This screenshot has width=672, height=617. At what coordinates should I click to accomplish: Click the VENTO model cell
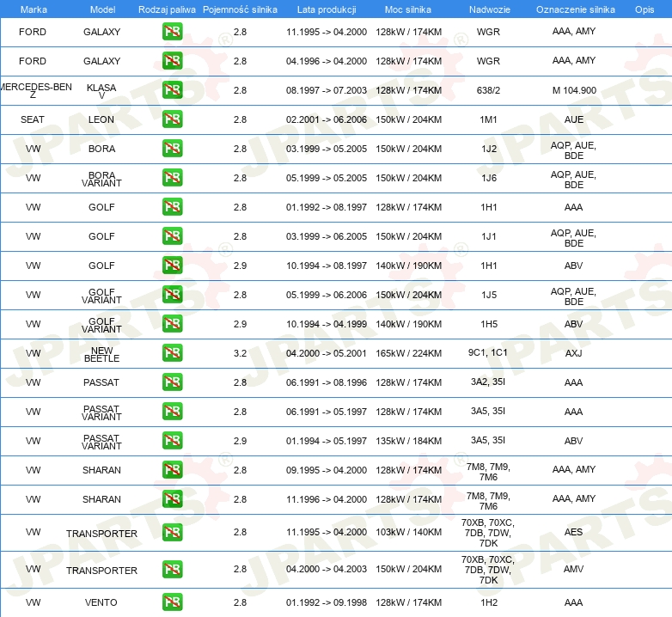click(101, 602)
